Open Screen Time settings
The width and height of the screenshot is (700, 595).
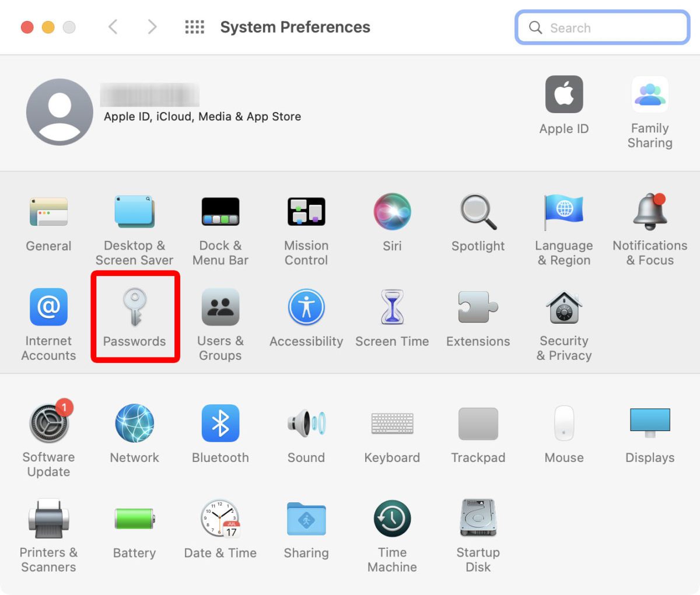(392, 318)
